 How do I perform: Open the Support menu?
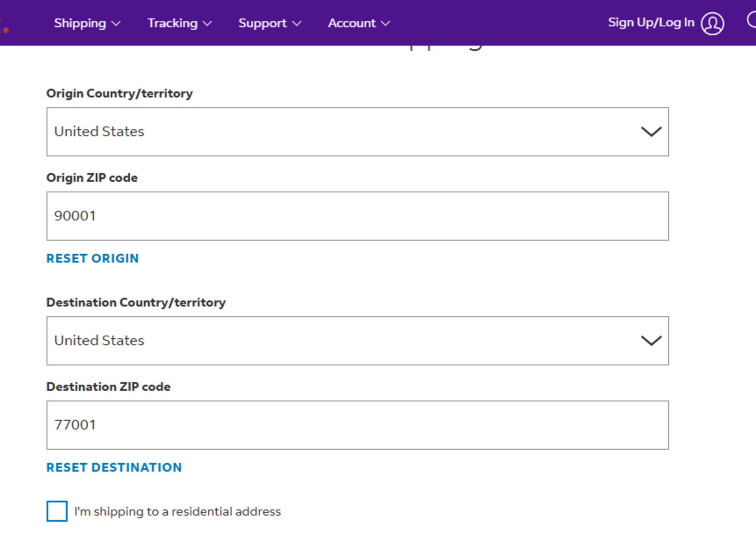click(262, 24)
